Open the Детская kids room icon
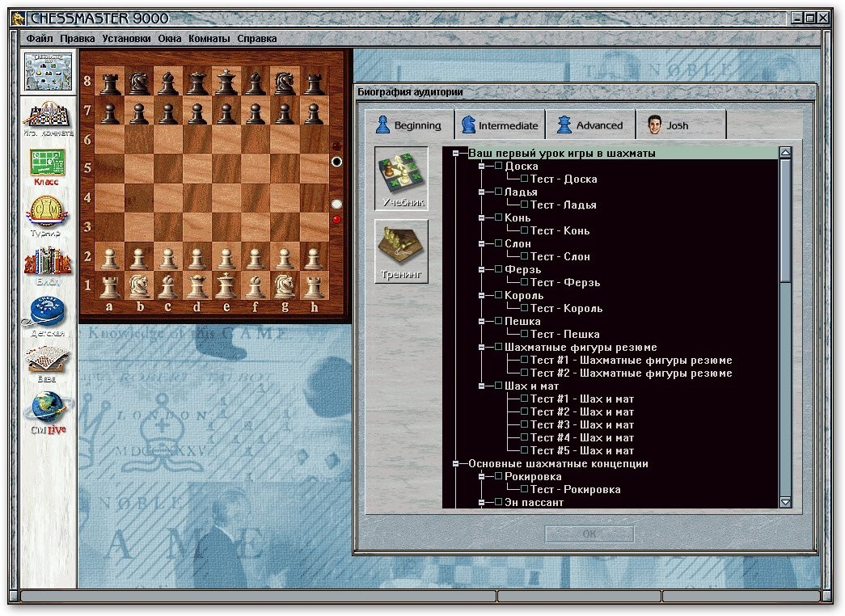The width and height of the screenshot is (845, 616). click(x=47, y=318)
